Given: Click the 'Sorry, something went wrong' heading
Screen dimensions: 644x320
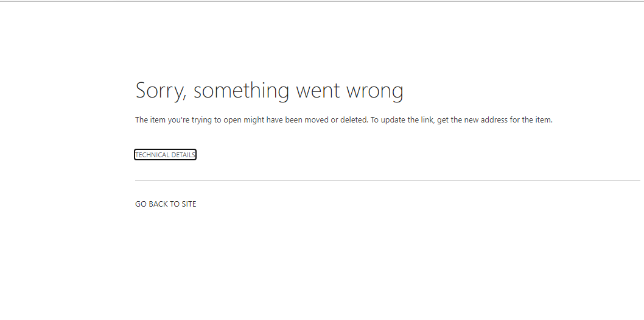Looking at the screenshot, I should point(270,91).
